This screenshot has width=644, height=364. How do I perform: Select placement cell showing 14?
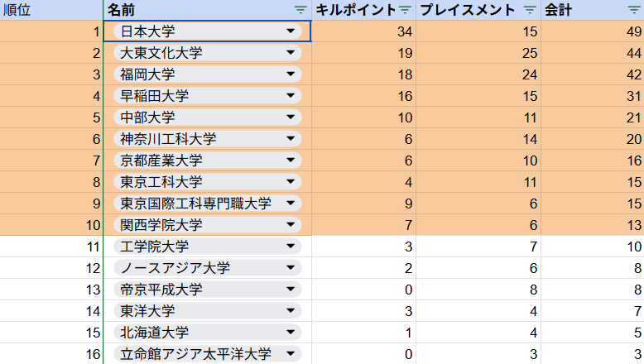pyautogui.click(x=478, y=139)
